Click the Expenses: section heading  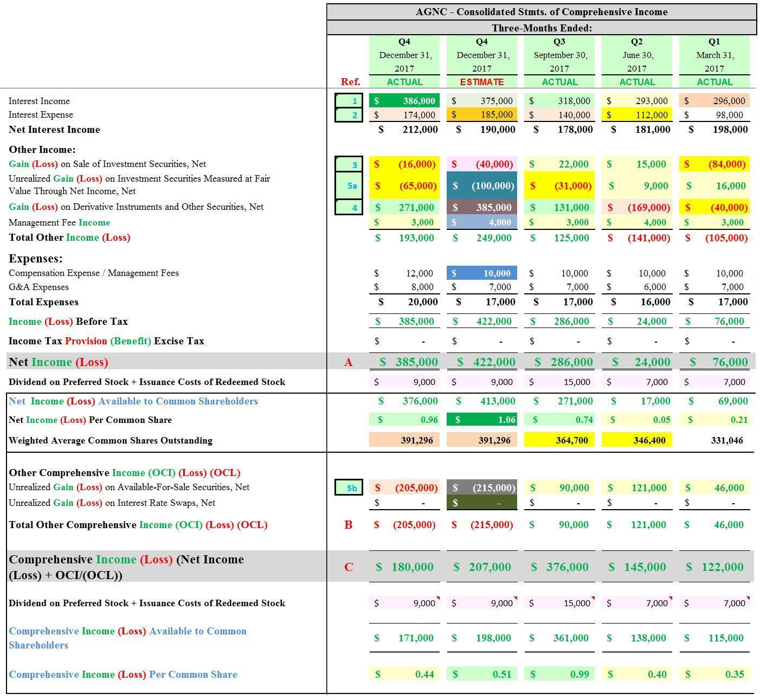[x=36, y=259]
